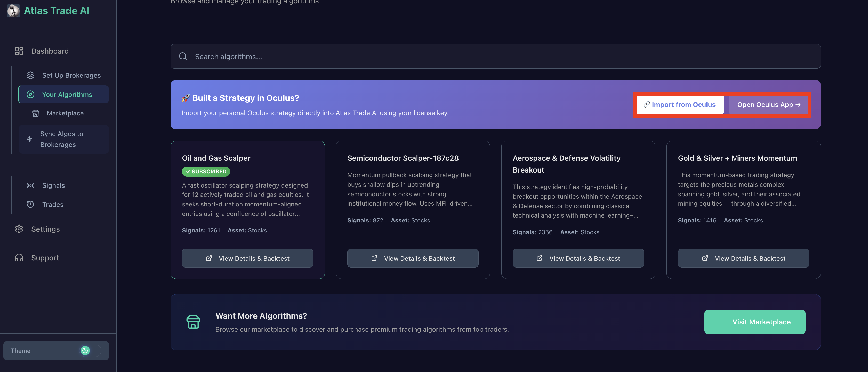Click the Signals broadcast icon

31,185
